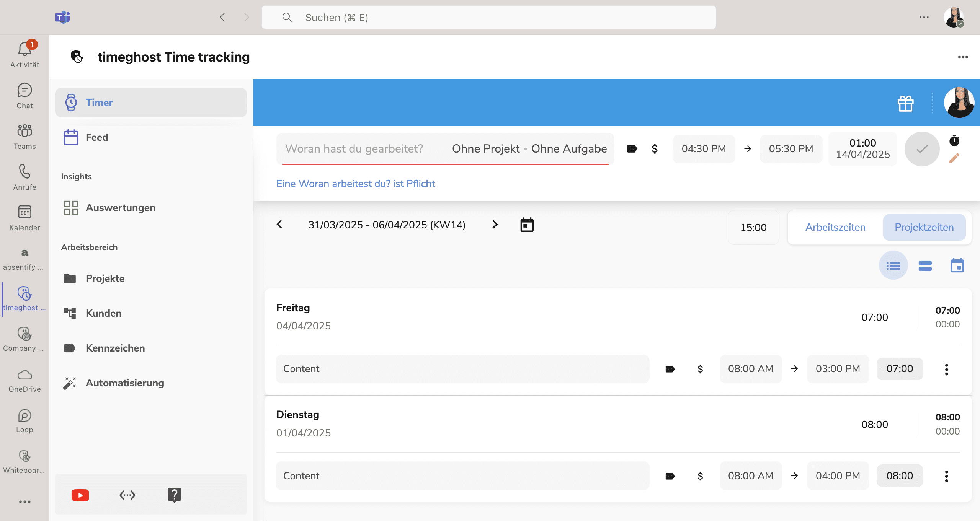Open the absentify app
The height and width of the screenshot is (521, 980).
(24, 259)
